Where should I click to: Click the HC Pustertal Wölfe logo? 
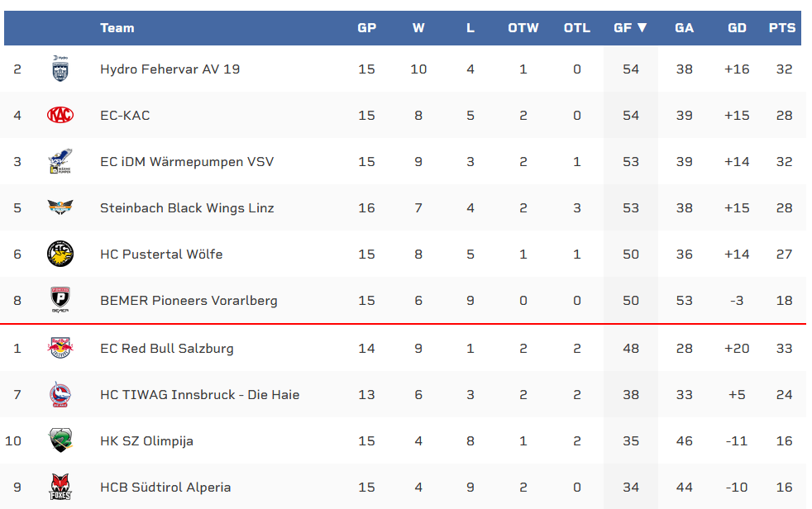pos(60,254)
